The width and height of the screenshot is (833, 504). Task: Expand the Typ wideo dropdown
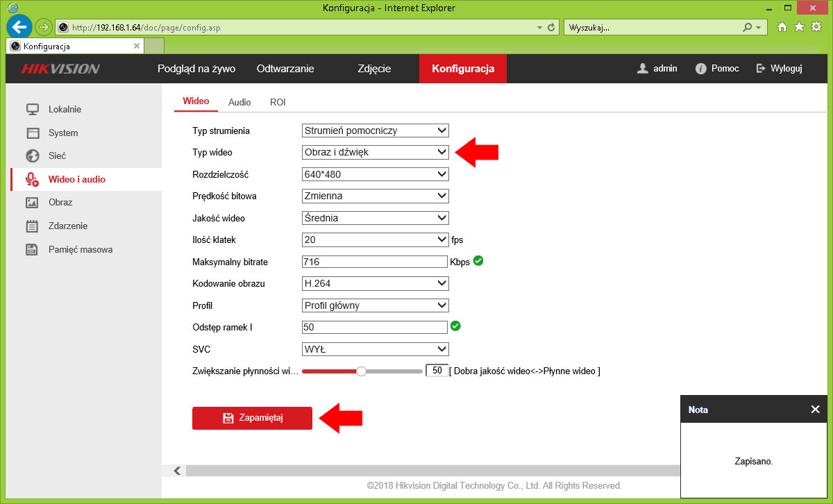pyautogui.click(x=376, y=152)
